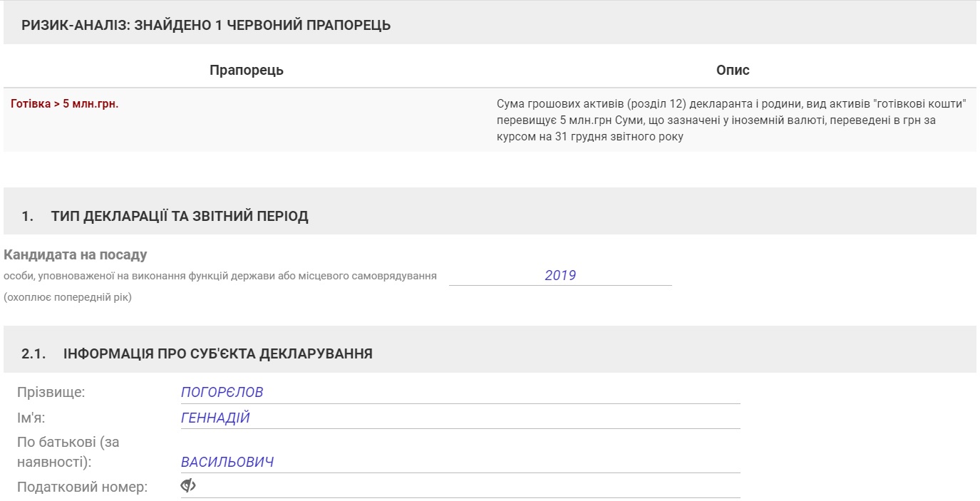Click the section 2.1 'Інформація про суб'єкта декларування' header
The width and height of the screenshot is (980, 501).
[x=217, y=353]
